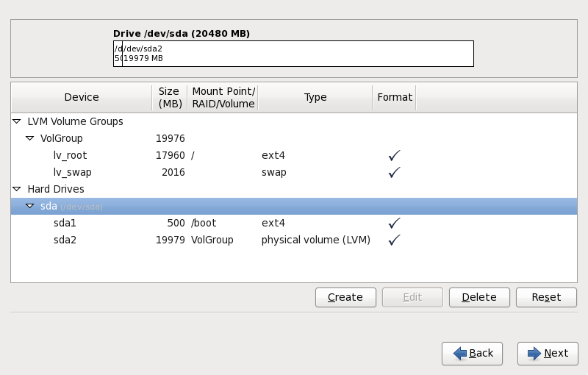Collapse the VolGroup tree node
The image size is (588, 375).
coord(30,138)
